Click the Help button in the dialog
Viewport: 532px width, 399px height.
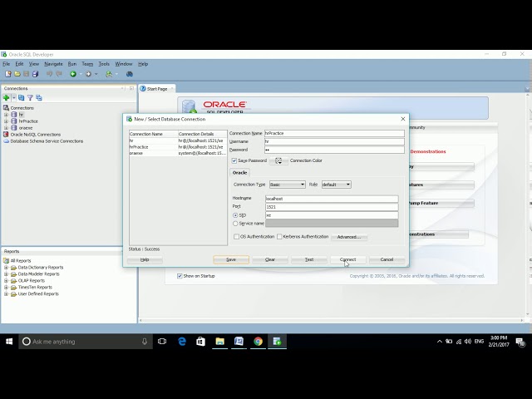point(145,259)
